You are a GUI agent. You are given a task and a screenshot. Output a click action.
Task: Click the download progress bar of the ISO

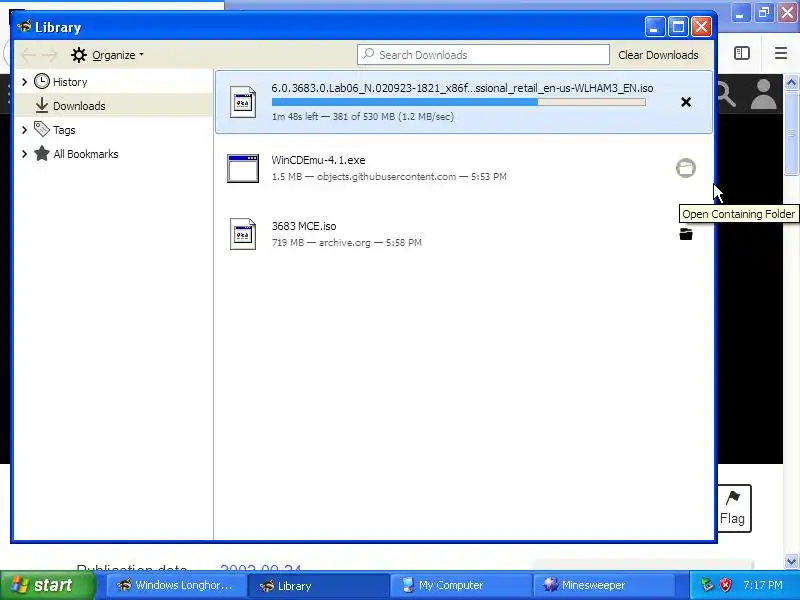[x=459, y=102]
